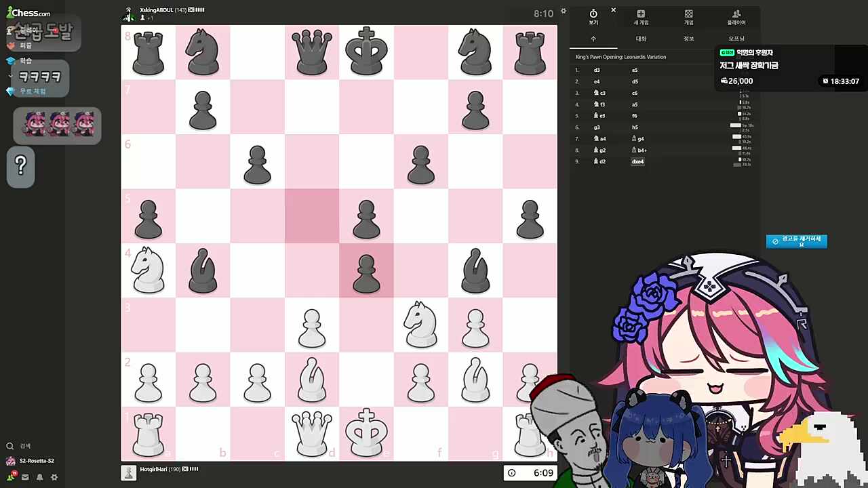868x488 pixels.
Task: Jump to knight move f3 in row 4
Action: coord(599,104)
